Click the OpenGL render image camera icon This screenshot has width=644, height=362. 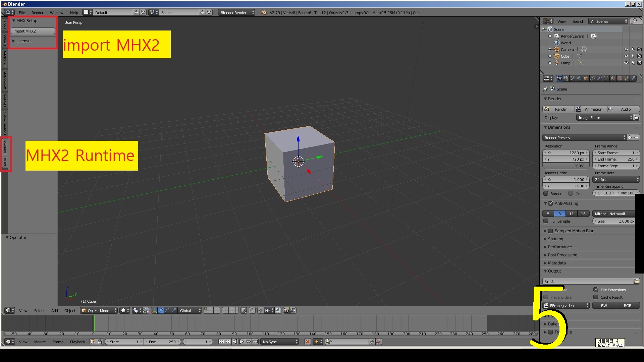286,311
